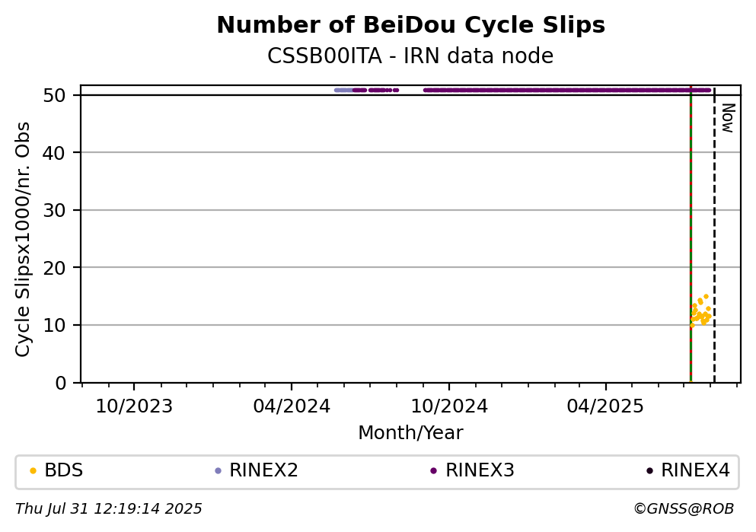Click the Month/Year axis label
Viewport: 756px width, 532px height.
pos(410,433)
